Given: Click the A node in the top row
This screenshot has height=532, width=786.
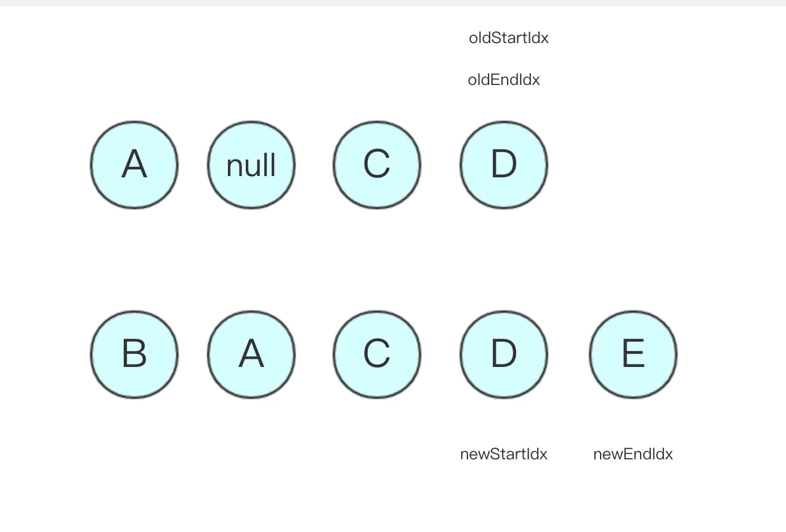Looking at the screenshot, I should (134, 165).
